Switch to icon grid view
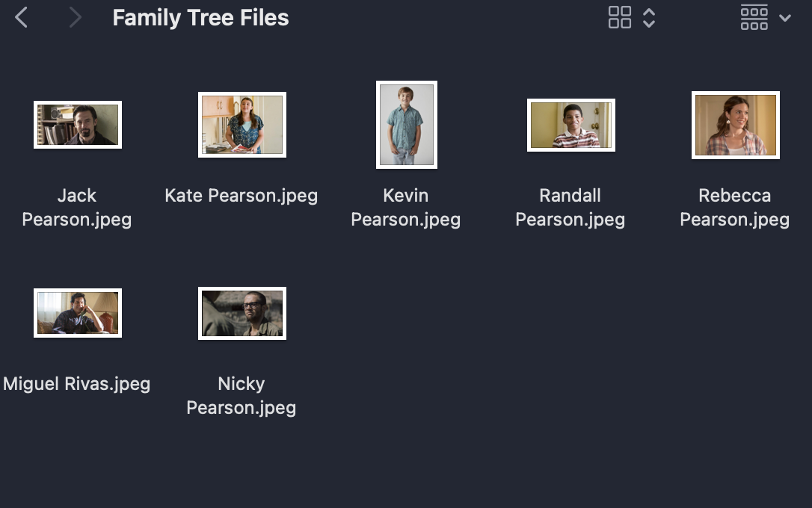 (x=619, y=18)
